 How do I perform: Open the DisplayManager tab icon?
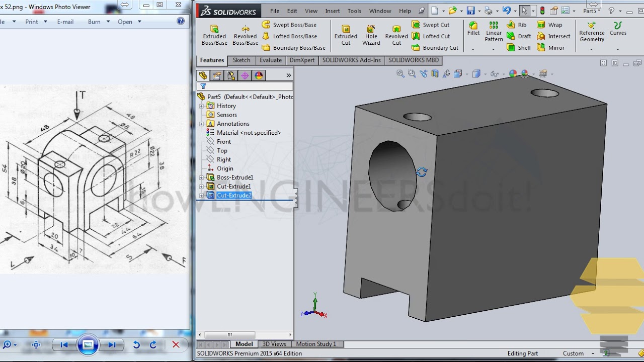pyautogui.click(x=259, y=75)
